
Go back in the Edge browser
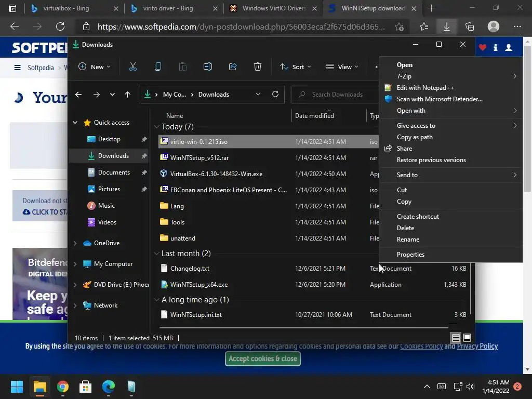tap(15, 26)
